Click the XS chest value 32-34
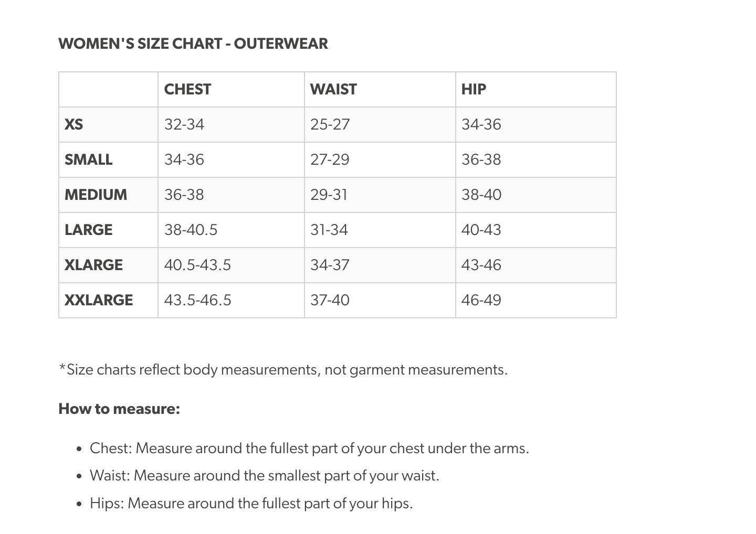Viewport: 756px width, 534px height. tap(184, 124)
